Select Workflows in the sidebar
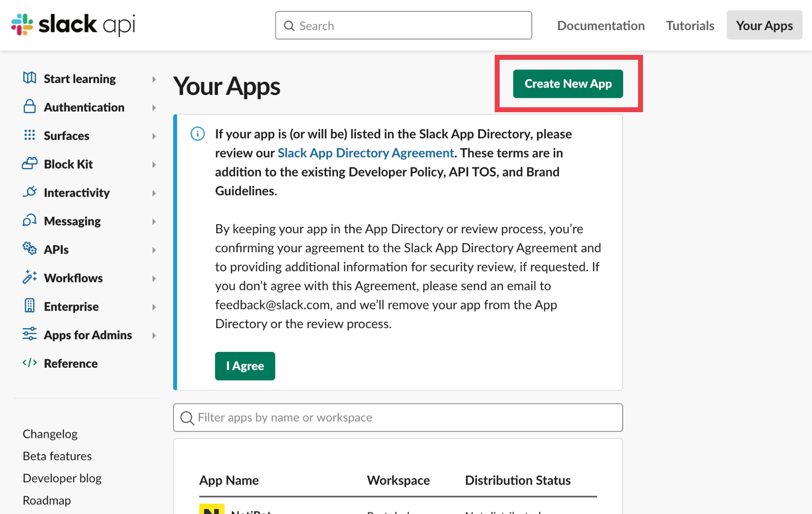 pos(73,278)
